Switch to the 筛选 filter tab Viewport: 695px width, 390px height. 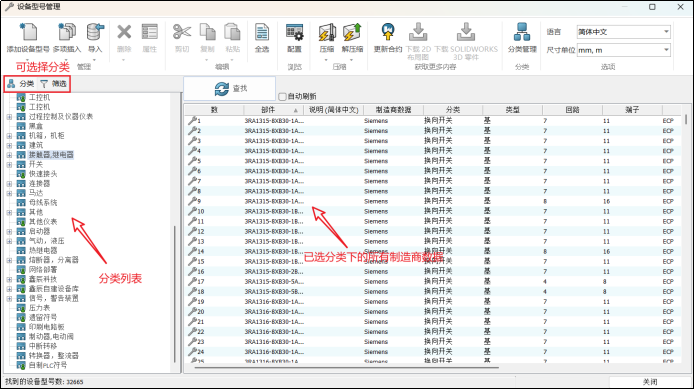pos(53,83)
